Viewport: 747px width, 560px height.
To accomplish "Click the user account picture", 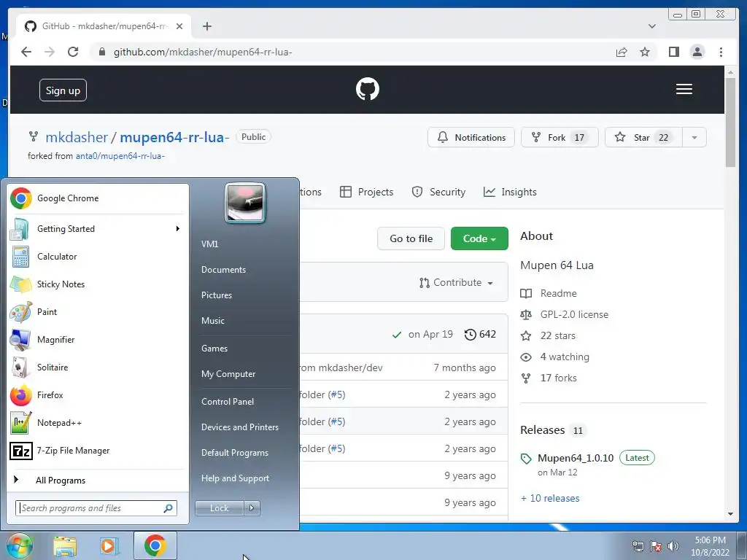I will tap(245, 203).
